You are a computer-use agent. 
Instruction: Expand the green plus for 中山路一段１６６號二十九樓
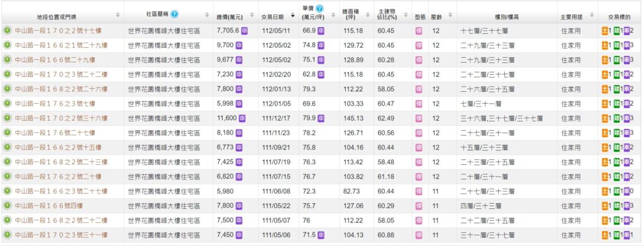pyautogui.click(x=7, y=60)
